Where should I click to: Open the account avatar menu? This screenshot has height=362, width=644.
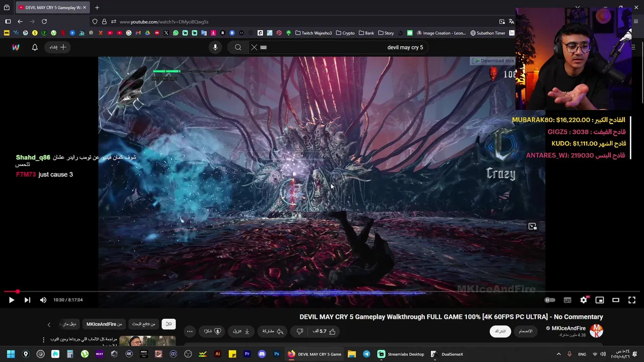point(16,47)
